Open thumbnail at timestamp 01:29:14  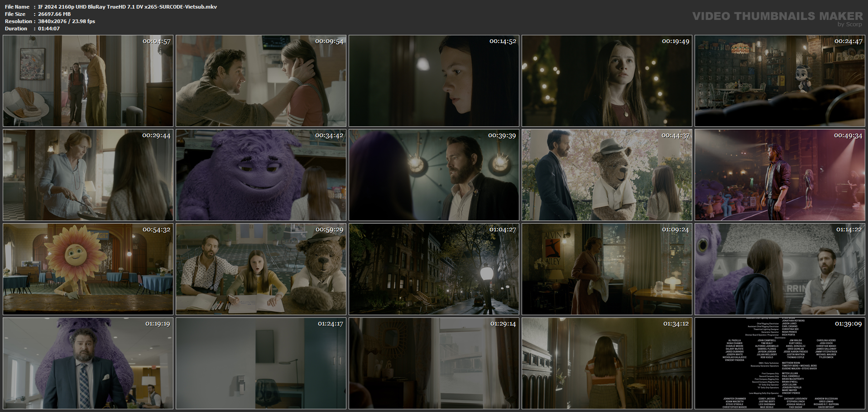[434, 363]
